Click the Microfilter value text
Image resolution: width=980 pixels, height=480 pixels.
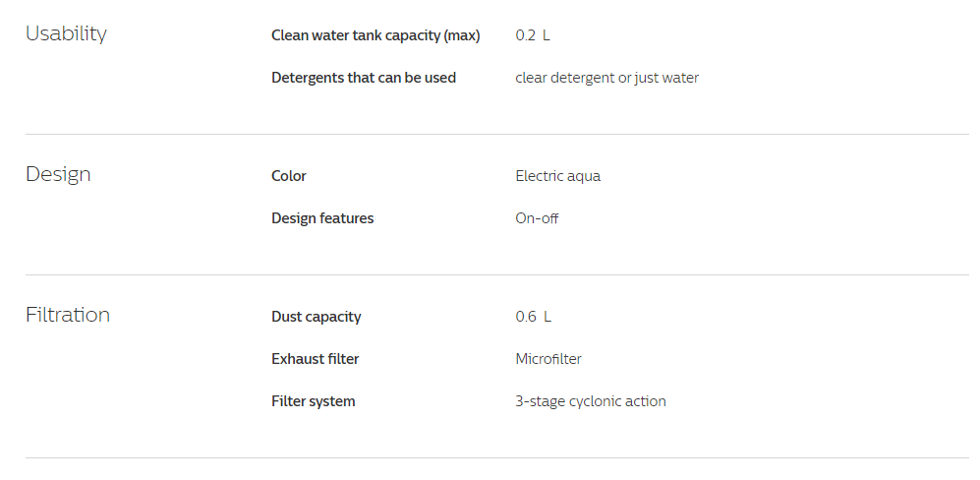tap(548, 359)
